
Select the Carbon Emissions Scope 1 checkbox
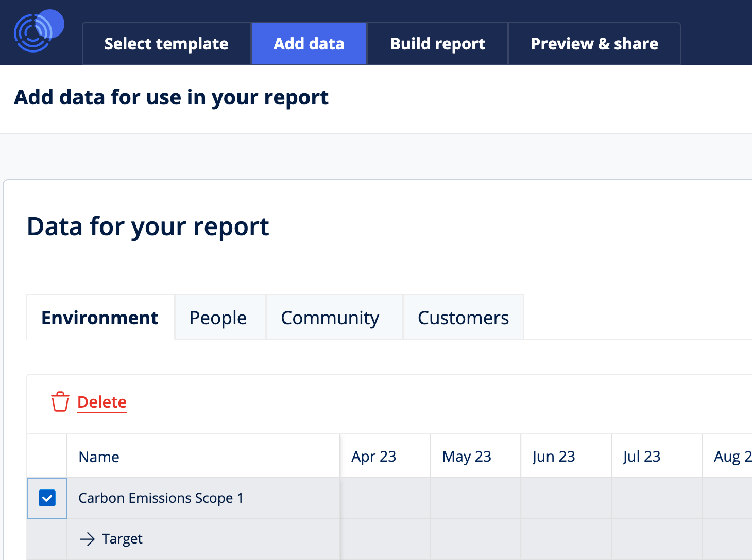(47, 498)
